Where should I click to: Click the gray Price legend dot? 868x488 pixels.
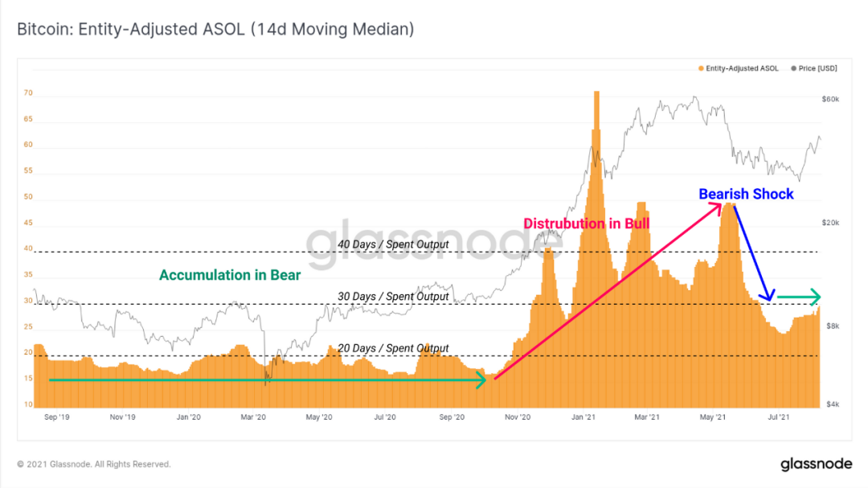[x=794, y=68]
